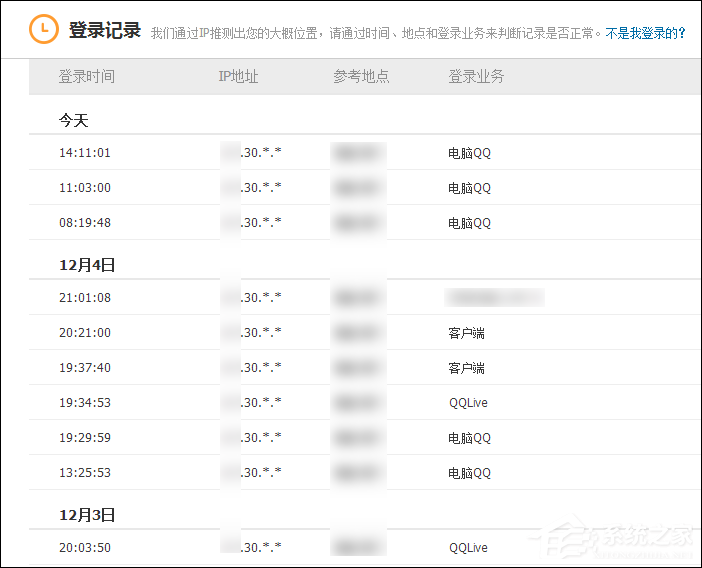Screen dimensions: 702x568
Task: Click the 20:03:50 login time entry
Action: click(x=85, y=548)
